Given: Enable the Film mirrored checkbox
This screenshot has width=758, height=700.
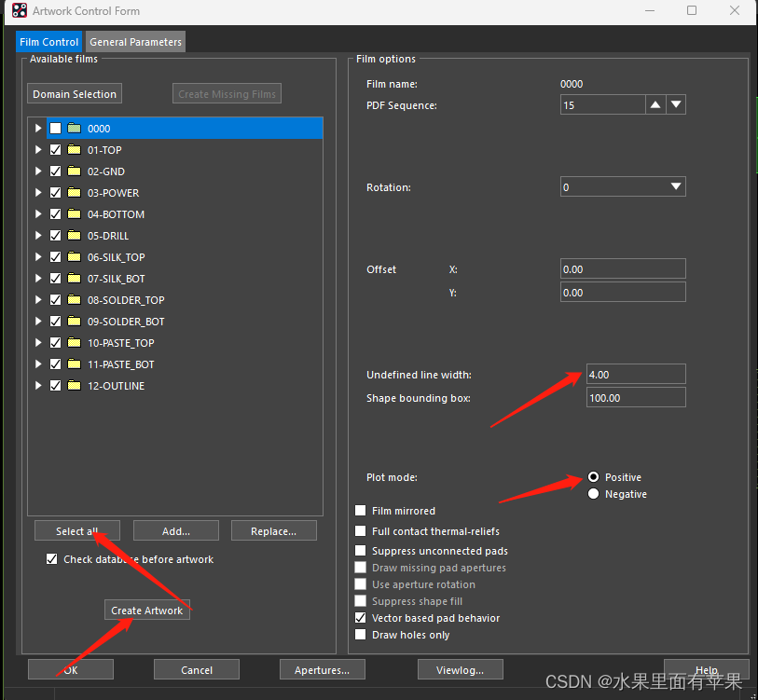Looking at the screenshot, I should 361,511.
